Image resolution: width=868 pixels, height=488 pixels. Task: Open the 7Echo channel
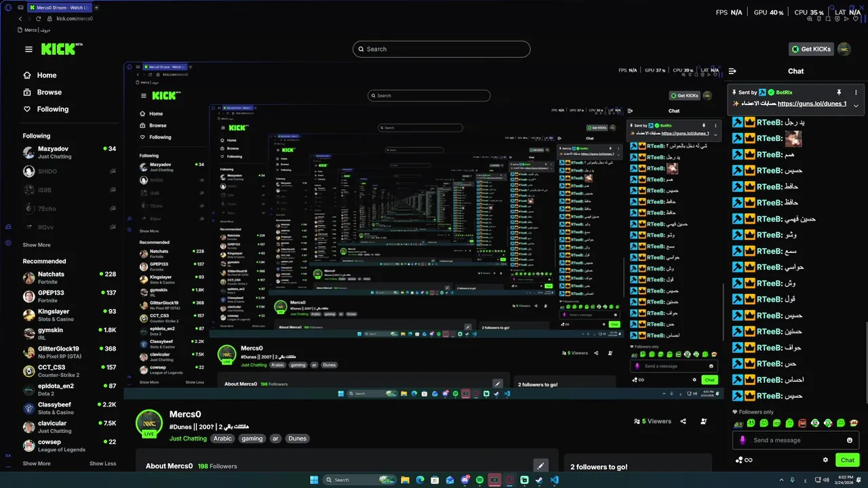pos(69,208)
